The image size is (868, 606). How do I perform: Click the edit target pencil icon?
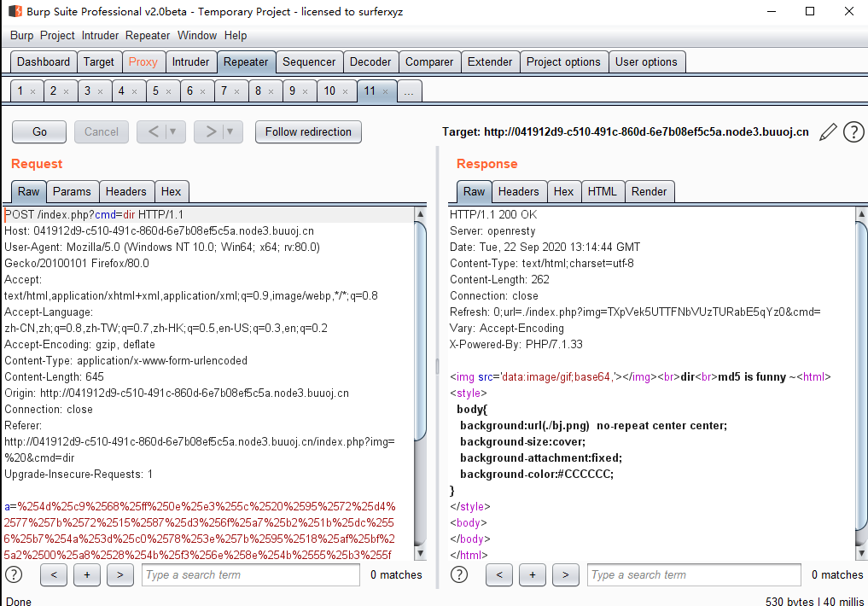828,131
